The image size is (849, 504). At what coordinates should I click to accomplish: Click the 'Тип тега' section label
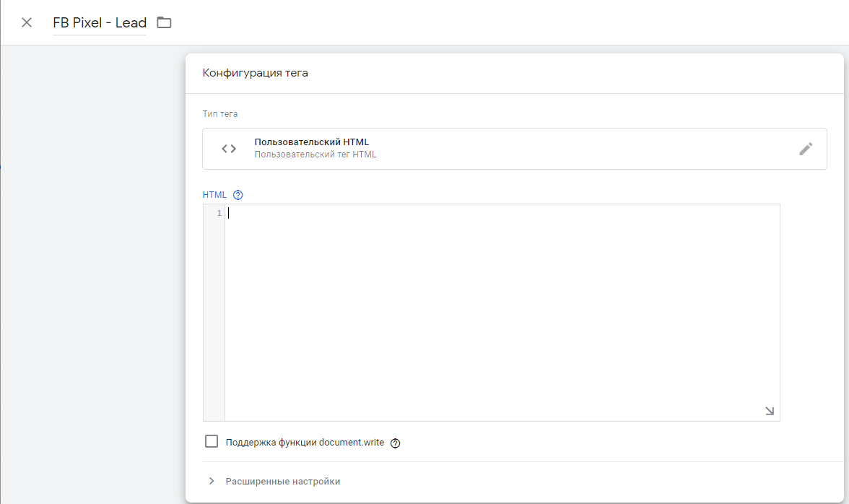point(220,114)
